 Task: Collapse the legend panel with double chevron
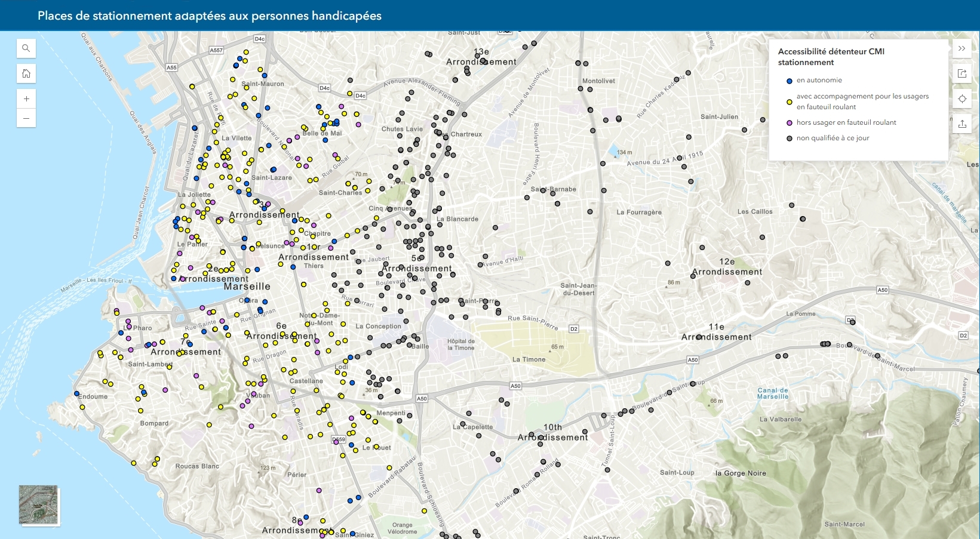[x=962, y=48]
